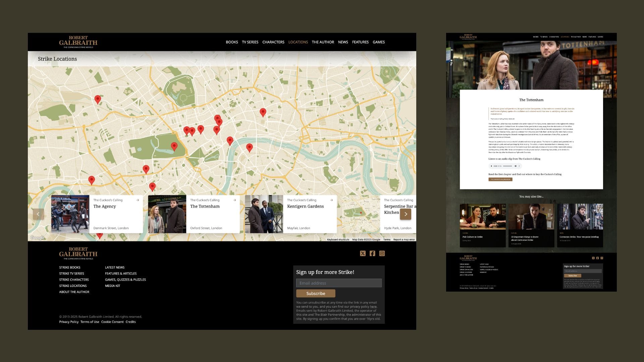Go to previous location cards with left chevron
Viewport: 644px width, 362px height.
click(x=38, y=214)
